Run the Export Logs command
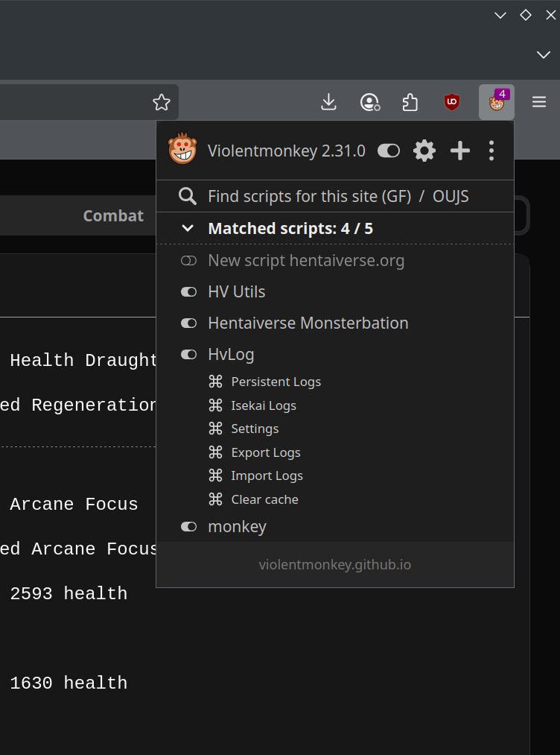The width and height of the screenshot is (560, 755). (x=266, y=452)
